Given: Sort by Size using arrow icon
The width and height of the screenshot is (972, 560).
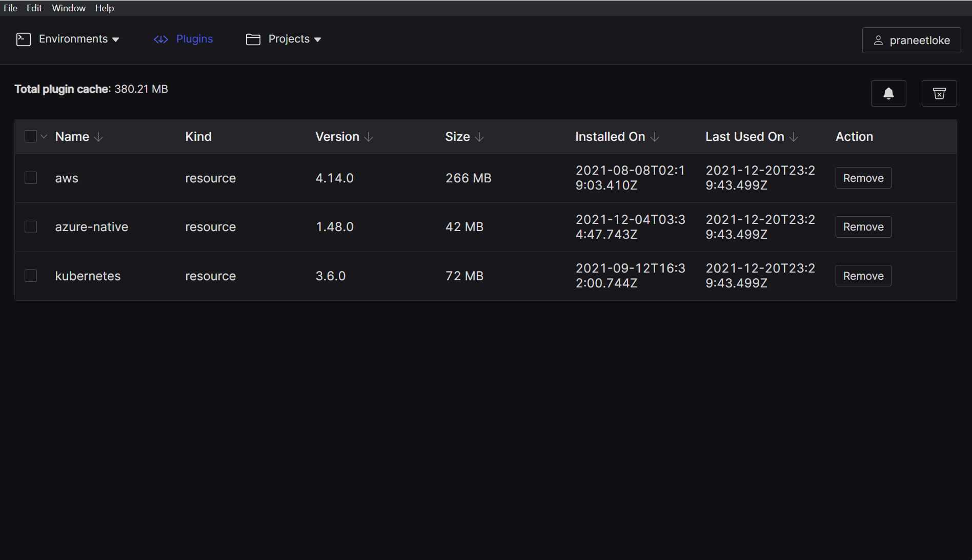Looking at the screenshot, I should (x=479, y=137).
